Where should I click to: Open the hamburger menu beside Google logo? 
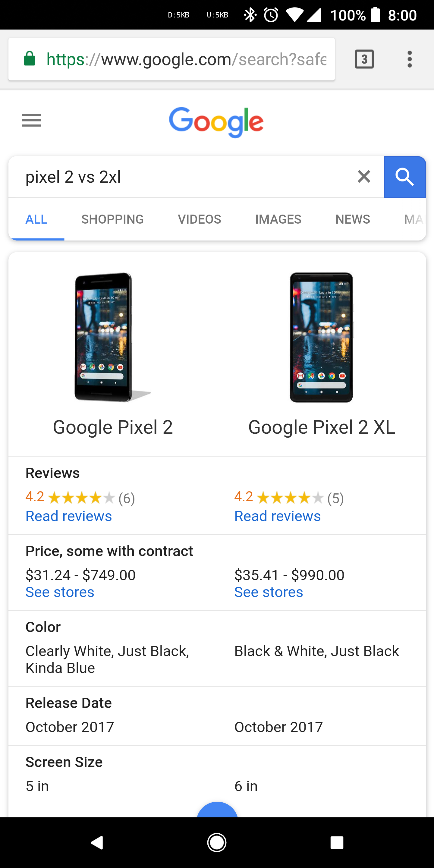click(x=32, y=120)
